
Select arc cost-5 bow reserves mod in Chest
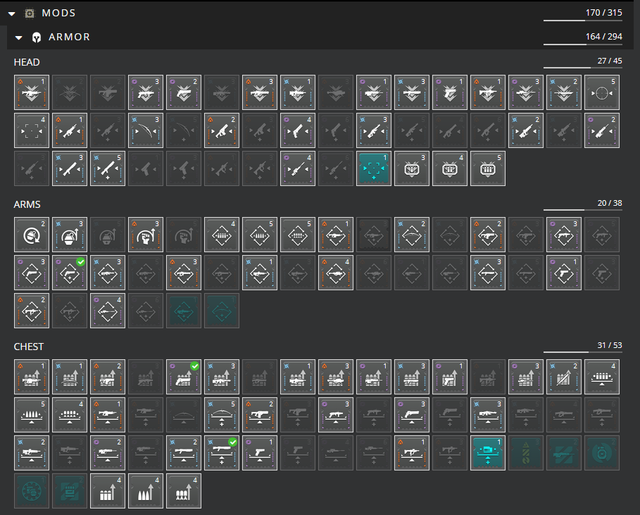pyautogui.click(x=221, y=414)
